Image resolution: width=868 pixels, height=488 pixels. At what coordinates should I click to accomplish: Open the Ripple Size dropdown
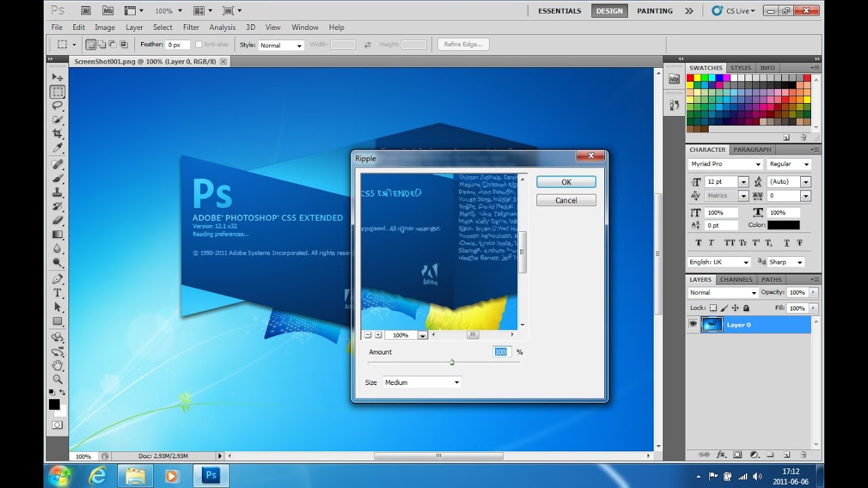[422, 382]
